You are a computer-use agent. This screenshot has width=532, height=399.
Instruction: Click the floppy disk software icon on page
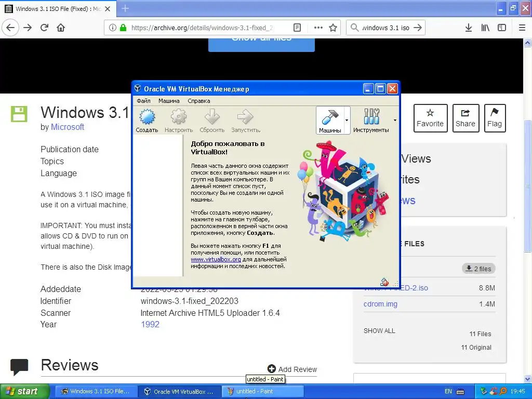tap(19, 114)
